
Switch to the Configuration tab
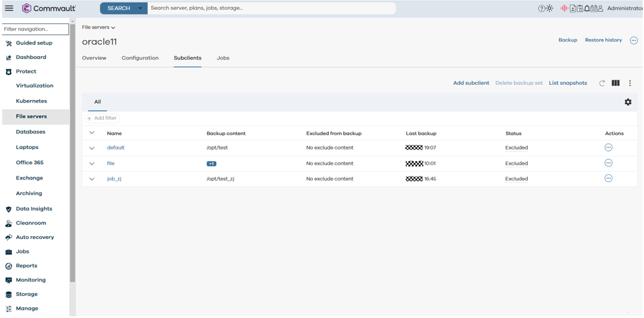pyautogui.click(x=140, y=58)
